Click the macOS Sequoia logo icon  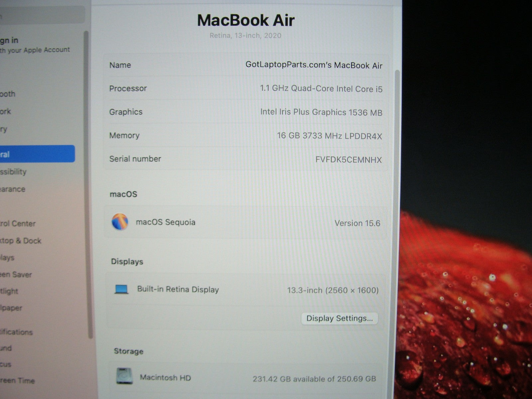pos(120,222)
